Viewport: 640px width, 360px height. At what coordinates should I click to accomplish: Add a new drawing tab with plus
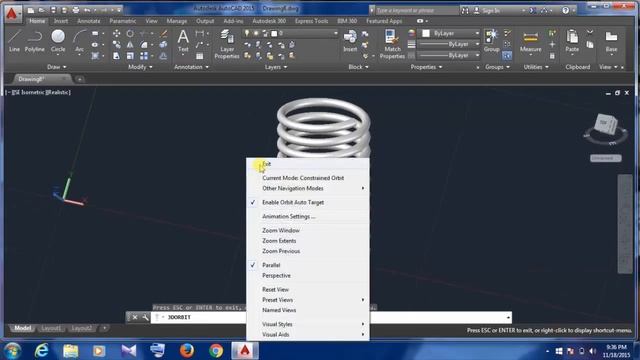click(x=80, y=79)
